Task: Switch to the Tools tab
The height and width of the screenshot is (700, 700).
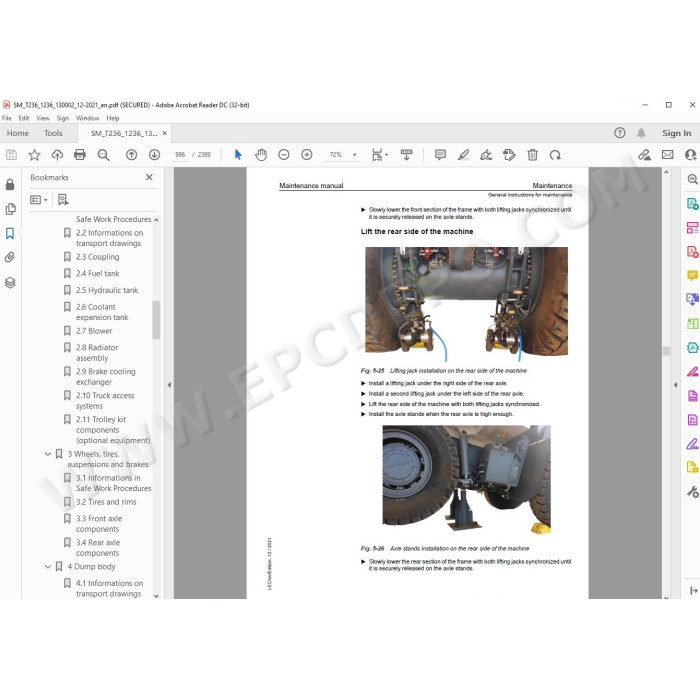Action: pyautogui.click(x=53, y=133)
